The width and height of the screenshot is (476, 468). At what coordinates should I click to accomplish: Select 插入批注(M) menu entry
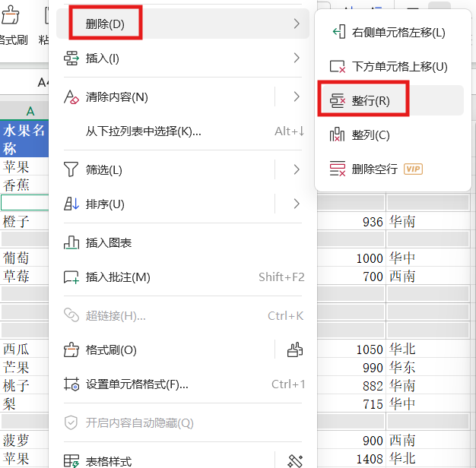click(182, 277)
